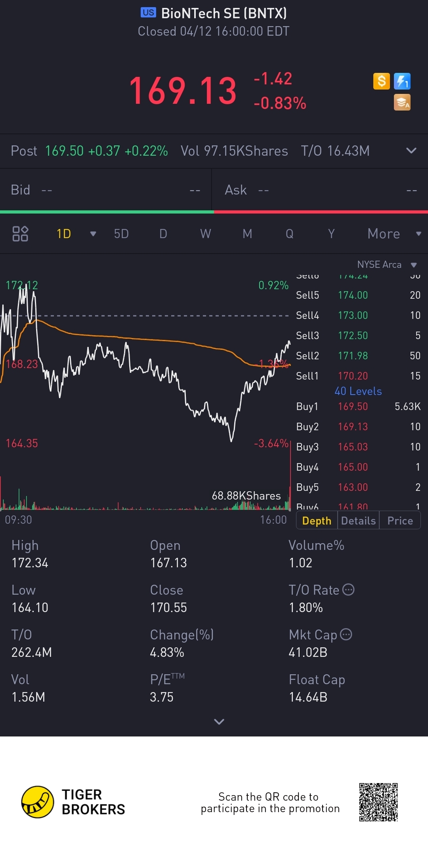Tap the Vol value 1.56M
Image resolution: width=428 pixels, height=868 pixels.
(x=28, y=697)
